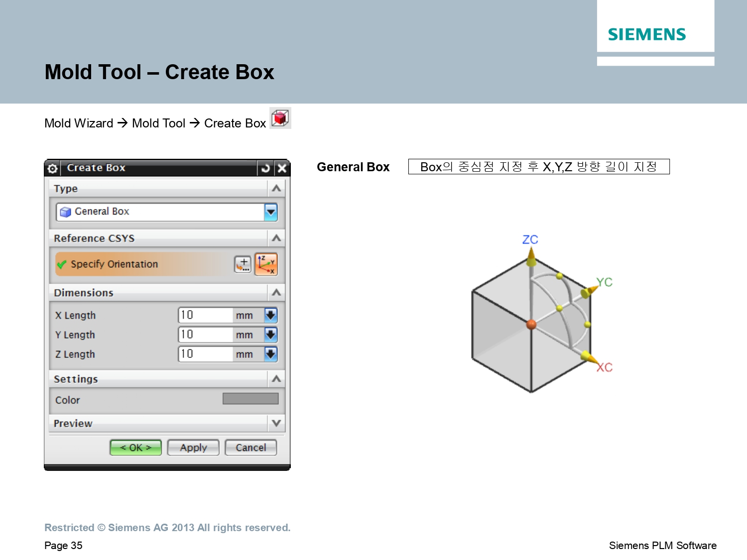Viewport: 747px width, 560px height.
Task: Collapse the Settings section
Action: 276,379
